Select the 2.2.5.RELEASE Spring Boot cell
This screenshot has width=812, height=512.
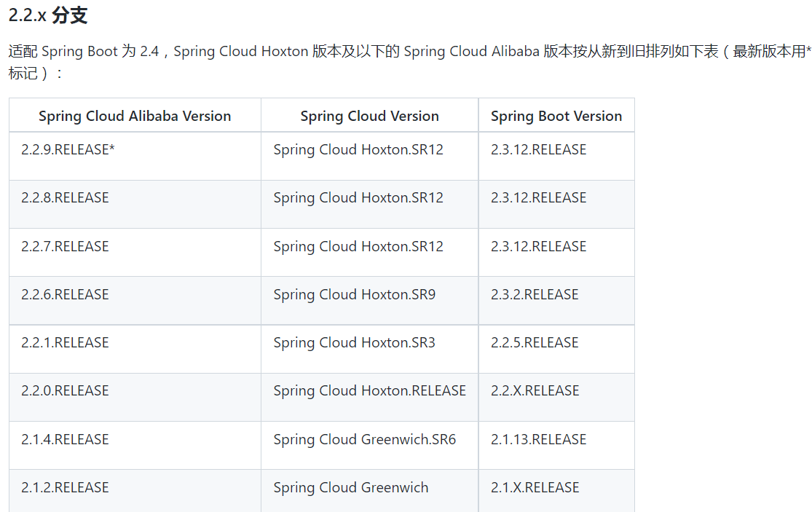click(x=535, y=343)
